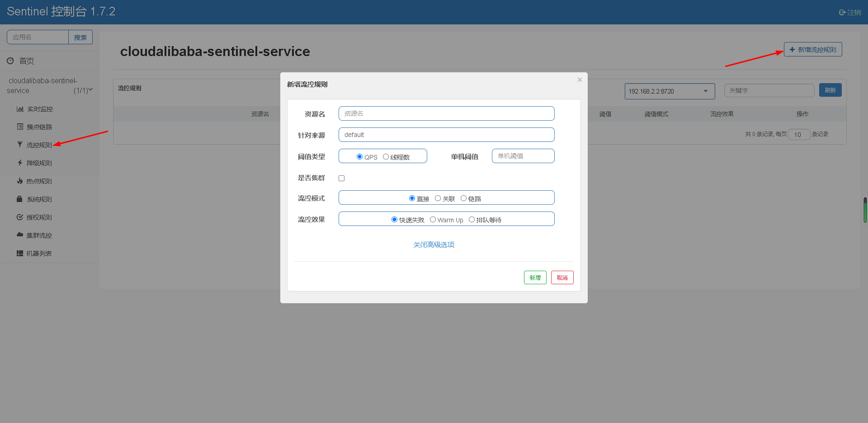Click the machine list grid icon
The image size is (868, 423).
pyautogui.click(x=20, y=254)
